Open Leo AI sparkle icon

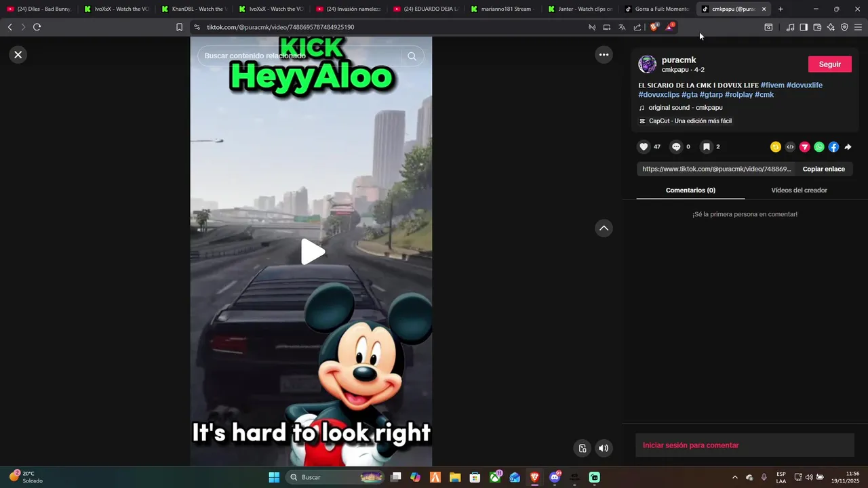tap(831, 27)
